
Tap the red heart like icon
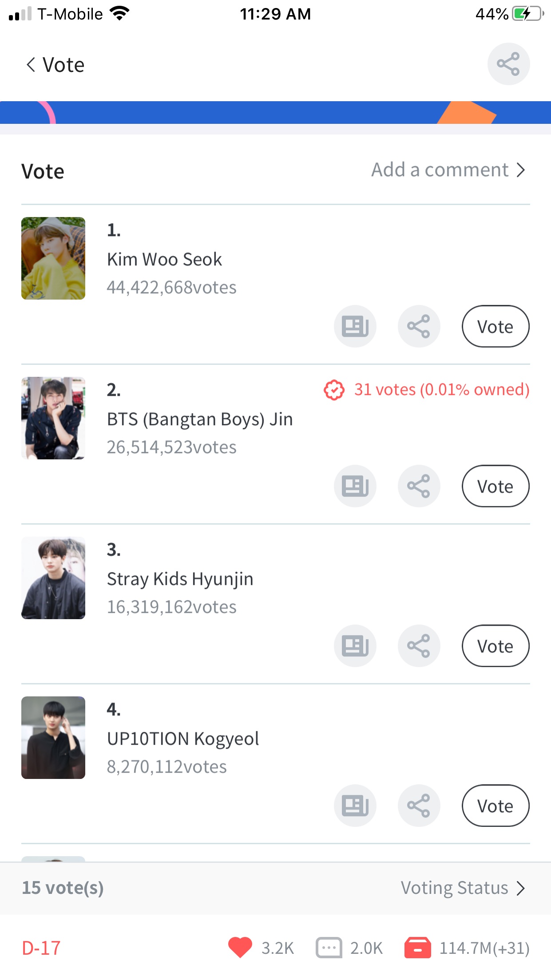point(240,948)
